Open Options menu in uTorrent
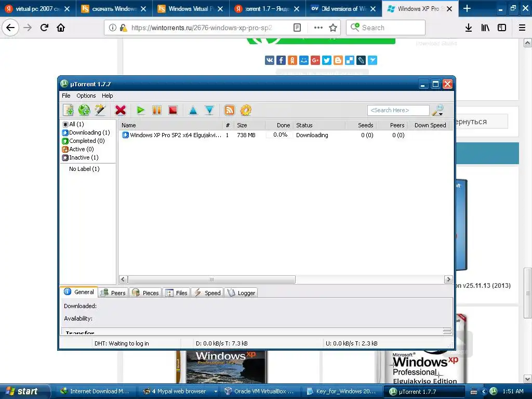 click(86, 96)
